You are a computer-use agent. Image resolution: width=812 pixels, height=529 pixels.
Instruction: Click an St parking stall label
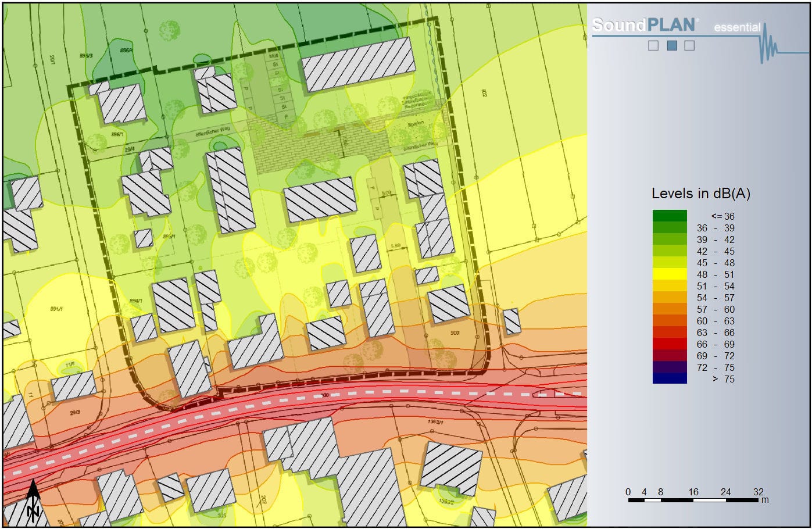tap(276, 64)
